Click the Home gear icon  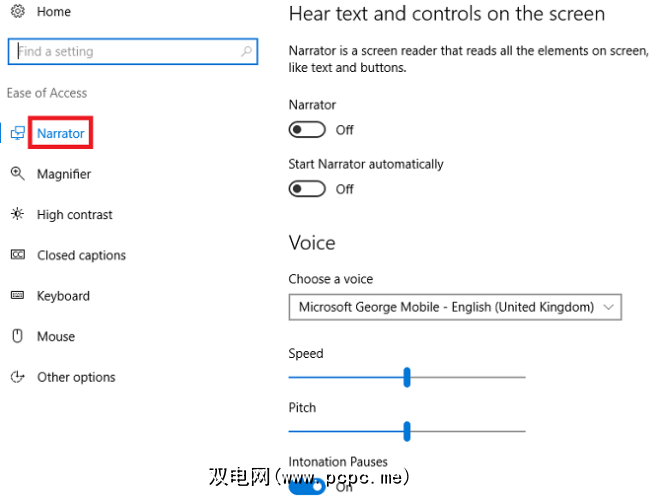[16, 12]
